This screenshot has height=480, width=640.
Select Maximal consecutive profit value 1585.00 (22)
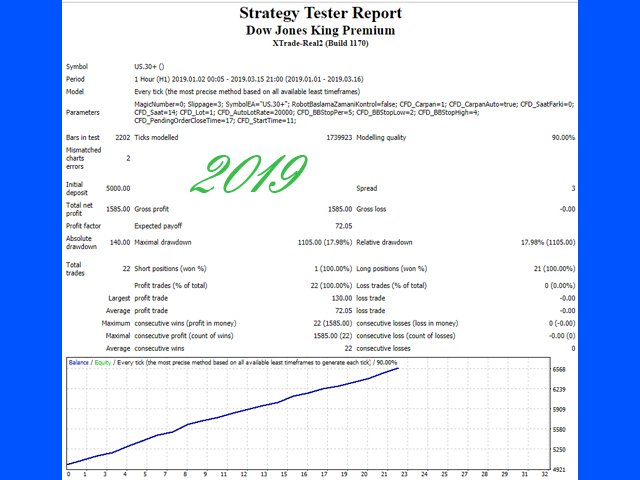[x=333, y=336]
